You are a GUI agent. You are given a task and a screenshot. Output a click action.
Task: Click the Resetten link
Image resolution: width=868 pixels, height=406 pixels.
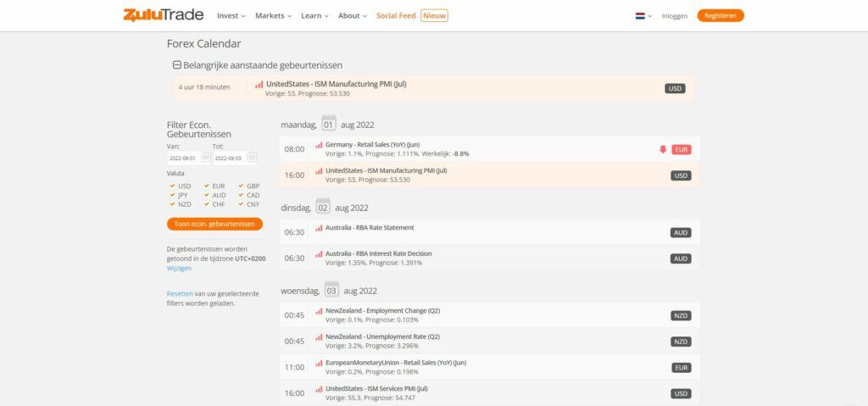(180, 294)
